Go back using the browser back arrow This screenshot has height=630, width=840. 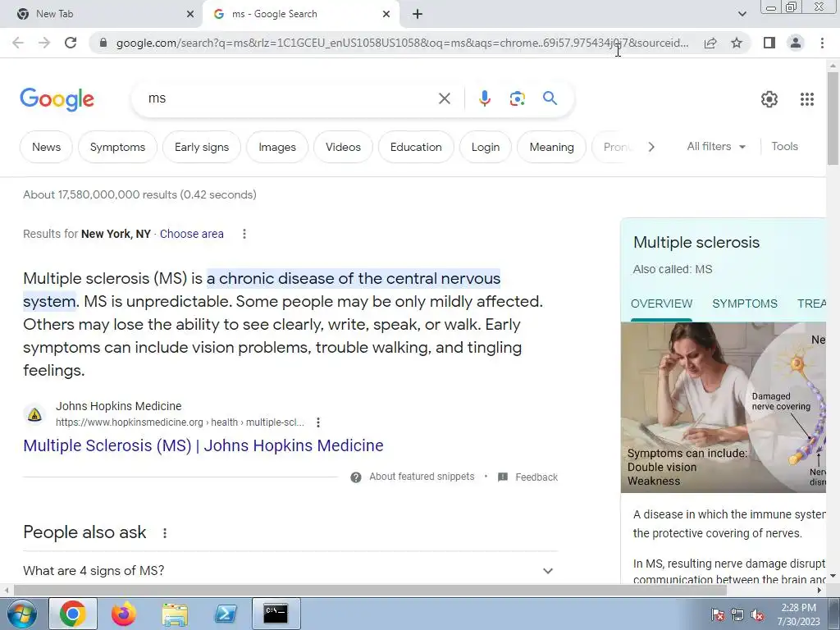18,43
